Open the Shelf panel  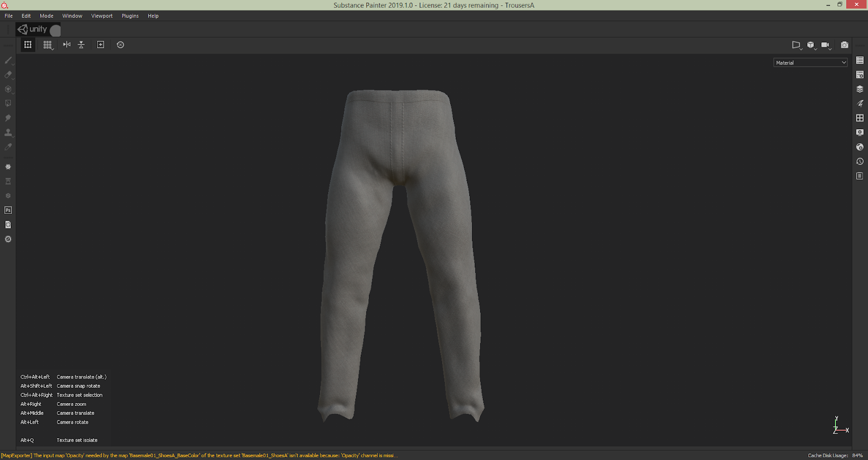tap(860, 118)
